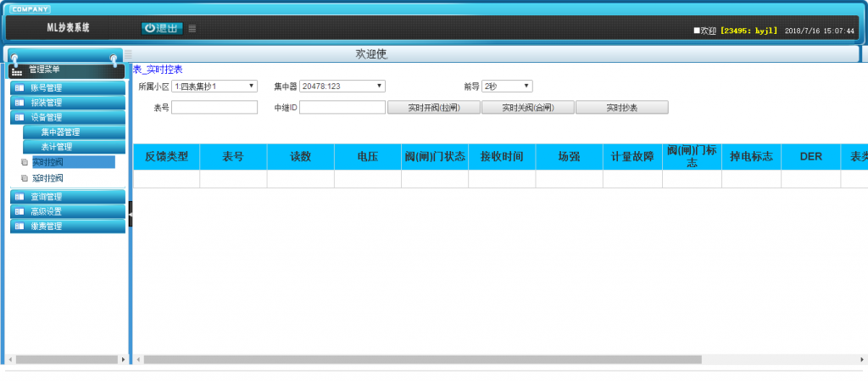Viewport: 868px width, 381px height.
Task: Expand the 缴费管理 menu section
Action: coord(47,227)
